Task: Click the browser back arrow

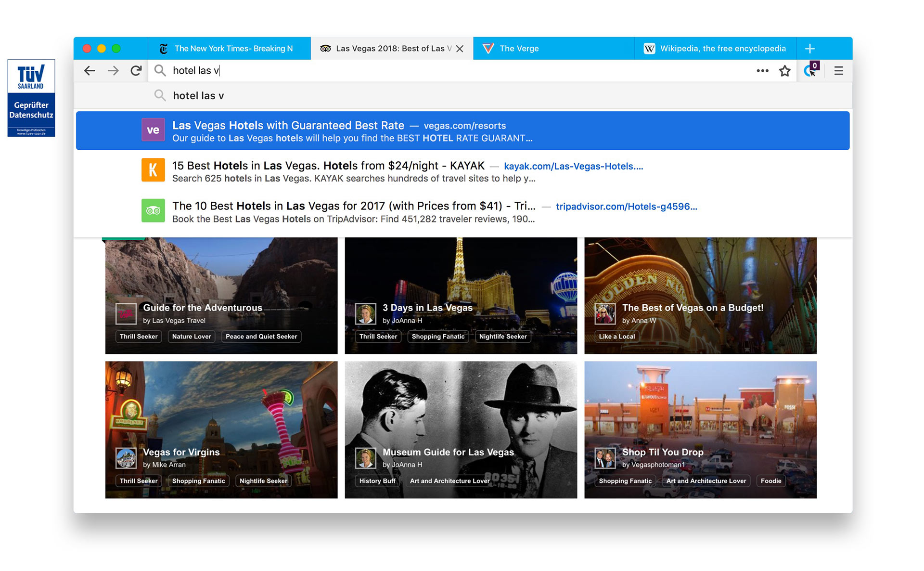Action: click(90, 71)
